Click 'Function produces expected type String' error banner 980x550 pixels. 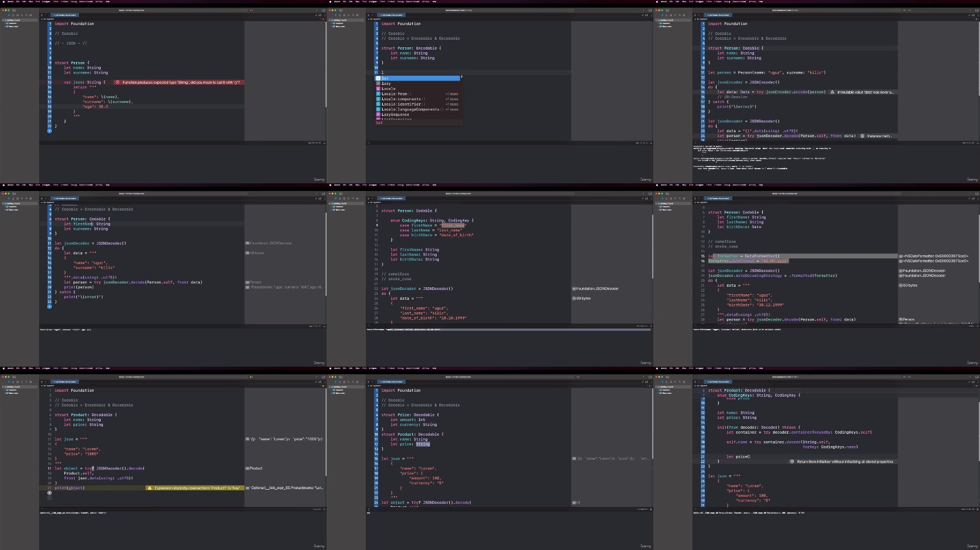tap(179, 82)
